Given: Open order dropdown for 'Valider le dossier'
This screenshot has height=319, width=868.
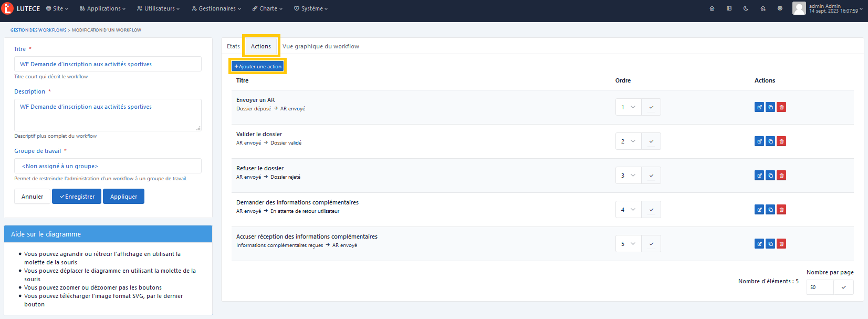Looking at the screenshot, I should coord(628,141).
